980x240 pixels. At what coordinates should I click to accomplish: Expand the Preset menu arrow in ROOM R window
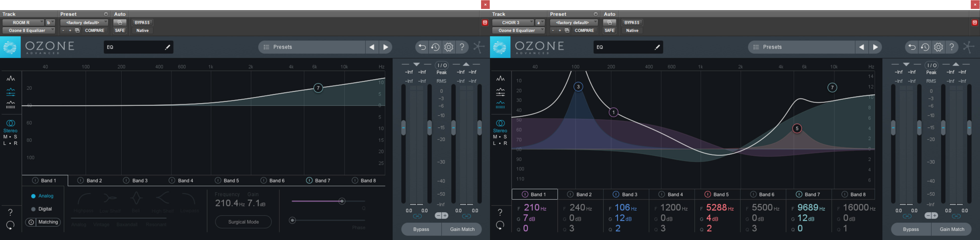(x=106, y=14)
